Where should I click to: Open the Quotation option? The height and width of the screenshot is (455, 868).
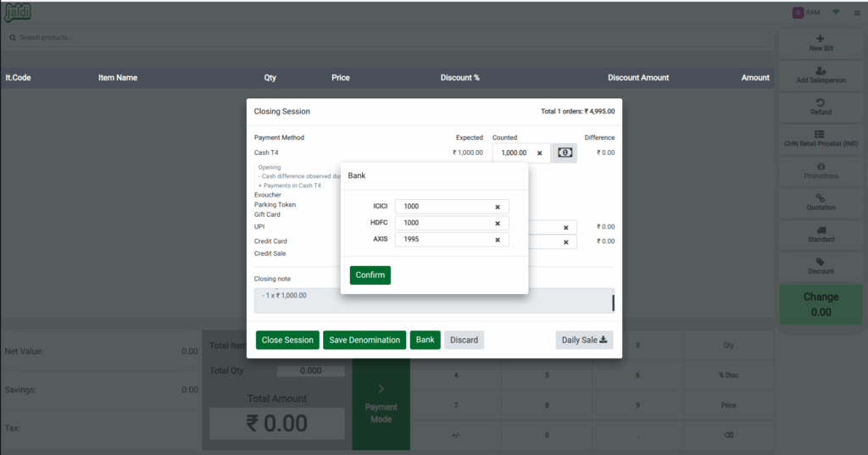(x=821, y=202)
